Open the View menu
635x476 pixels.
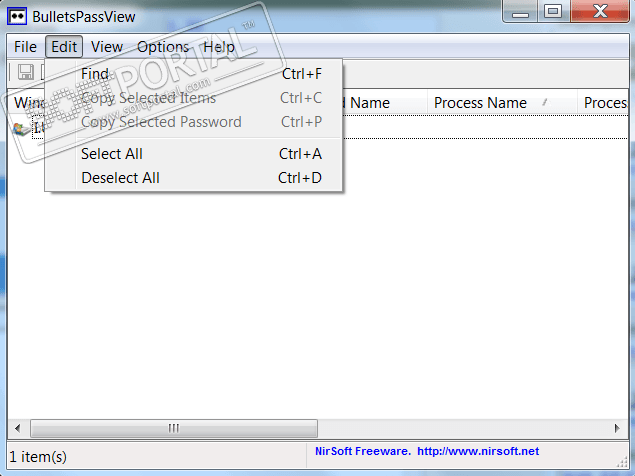point(107,47)
